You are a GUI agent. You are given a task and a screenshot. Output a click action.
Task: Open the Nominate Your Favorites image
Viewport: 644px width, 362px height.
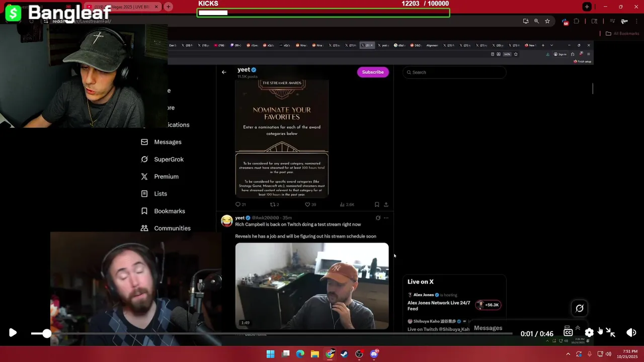click(x=282, y=138)
